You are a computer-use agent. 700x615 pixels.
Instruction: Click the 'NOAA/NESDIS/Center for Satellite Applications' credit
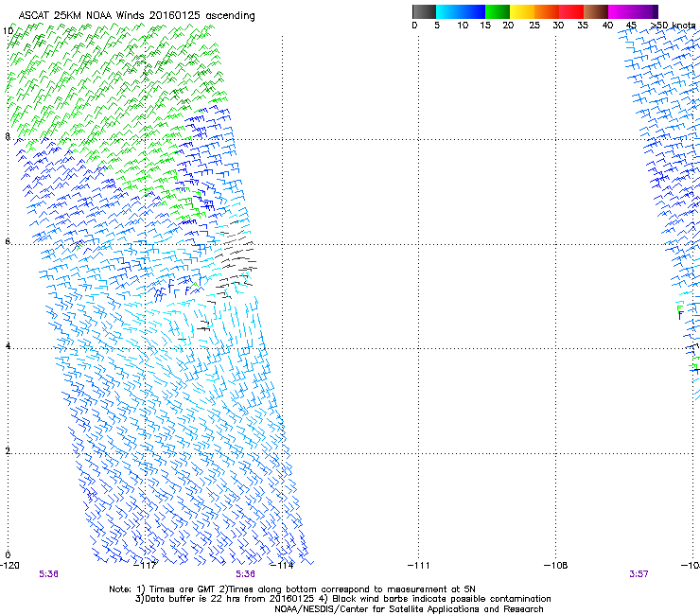(x=409, y=609)
